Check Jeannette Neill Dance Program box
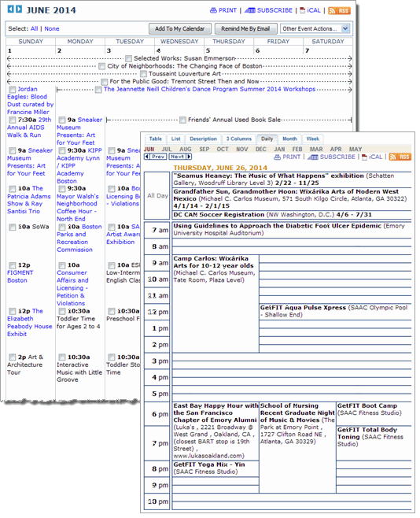This screenshot has width=420, height=518. [98, 90]
